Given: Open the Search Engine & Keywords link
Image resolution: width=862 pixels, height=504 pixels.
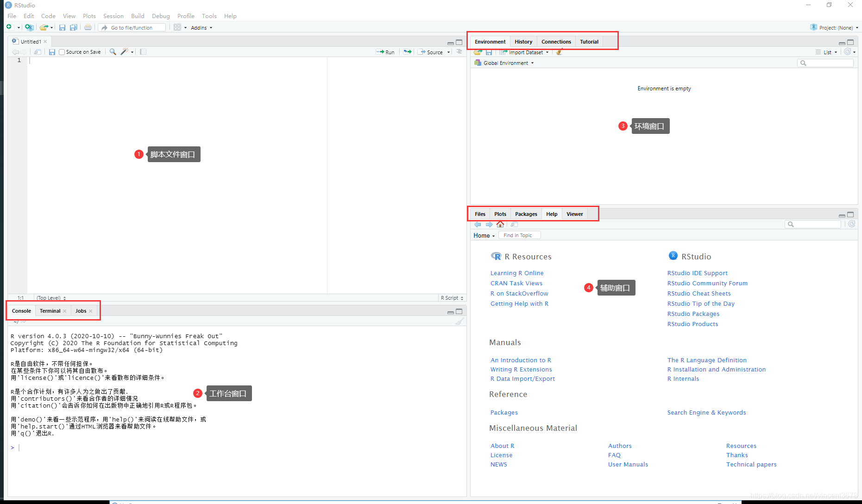Looking at the screenshot, I should point(706,413).
